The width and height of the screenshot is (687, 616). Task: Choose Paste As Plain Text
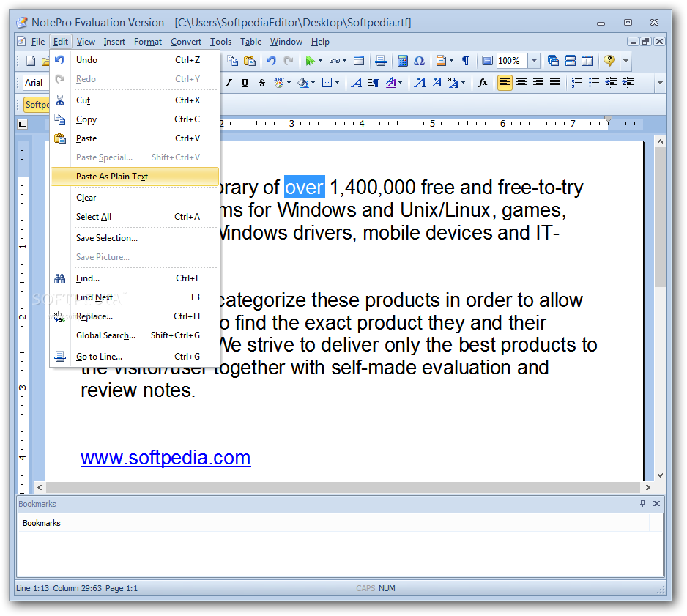pyautogui.click(x=135, y=177)
